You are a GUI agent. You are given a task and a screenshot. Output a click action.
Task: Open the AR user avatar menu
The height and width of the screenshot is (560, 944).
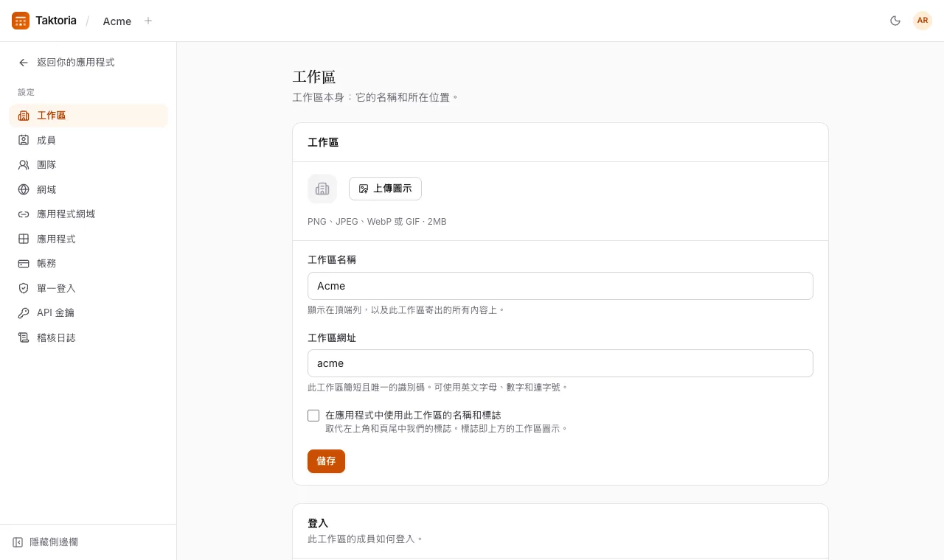coord(923,21)
